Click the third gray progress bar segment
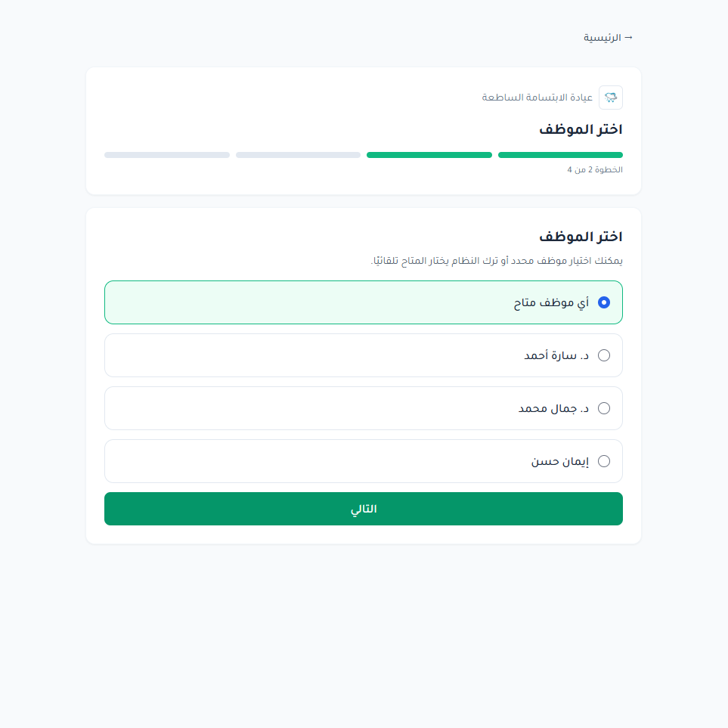 point(298,155)
